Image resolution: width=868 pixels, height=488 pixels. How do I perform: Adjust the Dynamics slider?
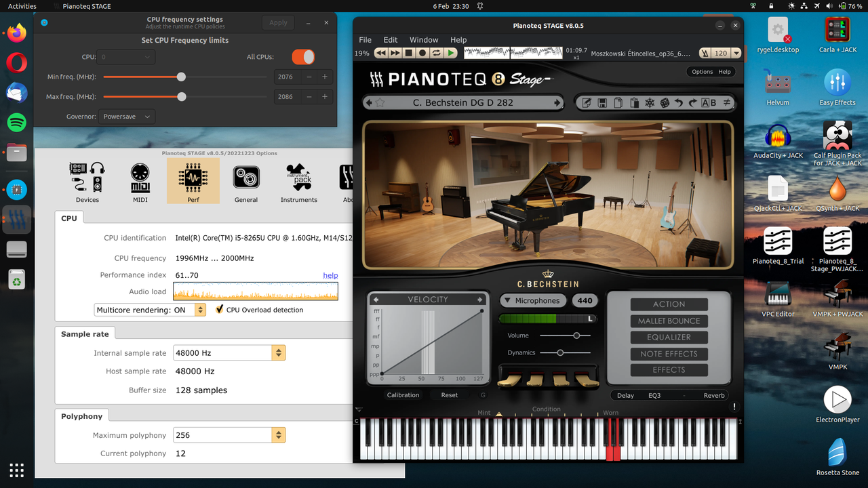pyautogui.click(x=565, y=352)
